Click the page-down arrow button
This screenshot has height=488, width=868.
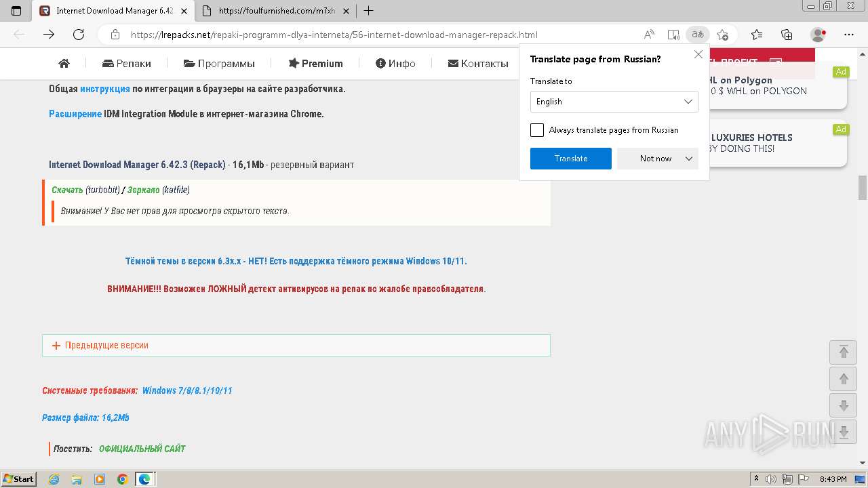click(x=844, y=405)
